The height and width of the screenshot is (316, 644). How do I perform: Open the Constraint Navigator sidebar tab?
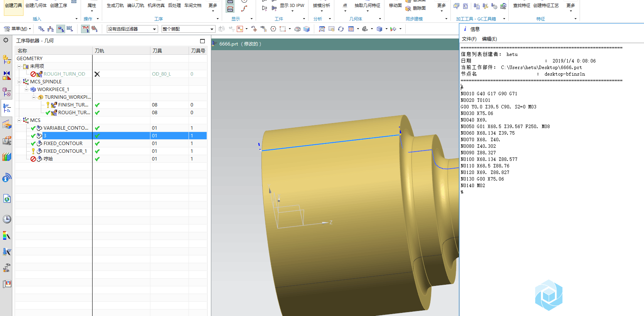tap(7, 75)
